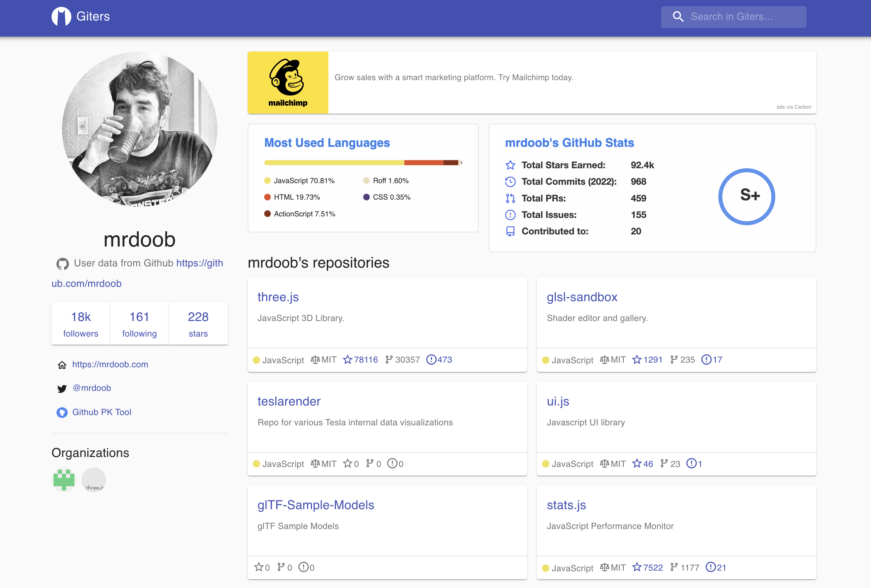Open the glsl-sandbox repository
The width and height of the screenshot is (871, 588).
pos(582,297)
